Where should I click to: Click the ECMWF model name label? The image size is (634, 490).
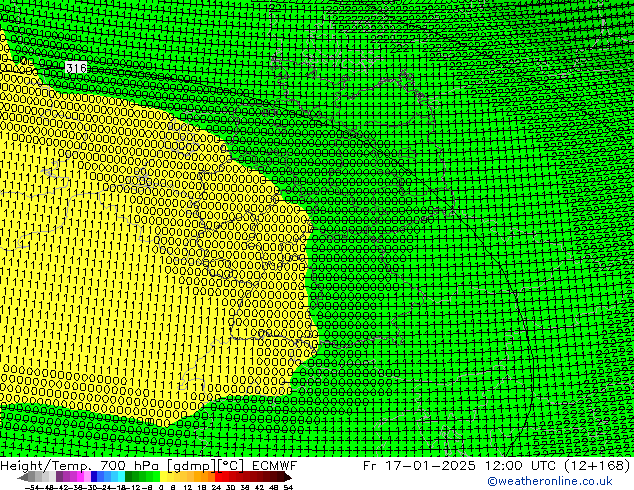click(275, 466)
